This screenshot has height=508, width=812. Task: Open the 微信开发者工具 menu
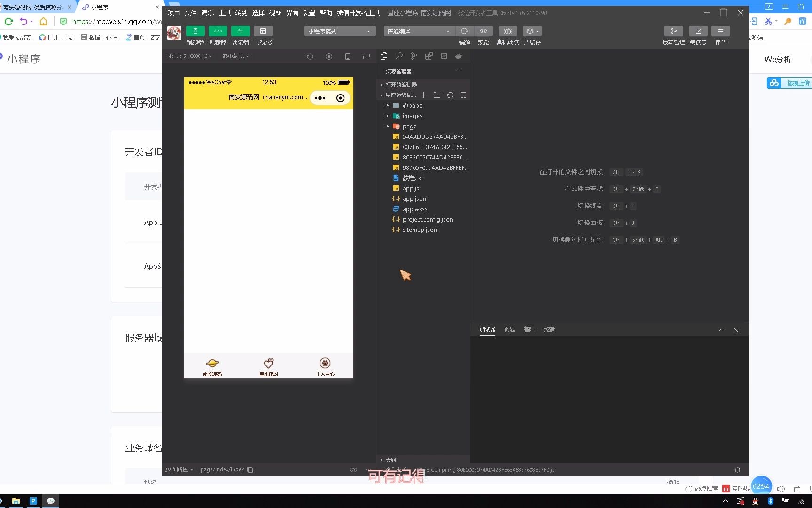pyautogui.click(x=358, y=13)
